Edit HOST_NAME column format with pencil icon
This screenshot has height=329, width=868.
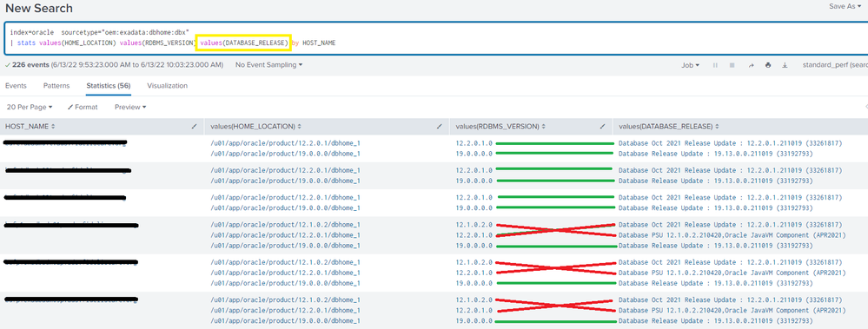click(x=195, y=127)
